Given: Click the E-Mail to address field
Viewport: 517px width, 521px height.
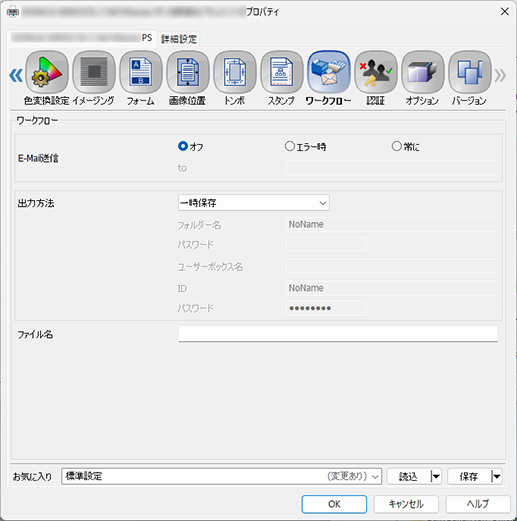Looking at the screenshot, I should pyautogui.click(x=392, y=168).
